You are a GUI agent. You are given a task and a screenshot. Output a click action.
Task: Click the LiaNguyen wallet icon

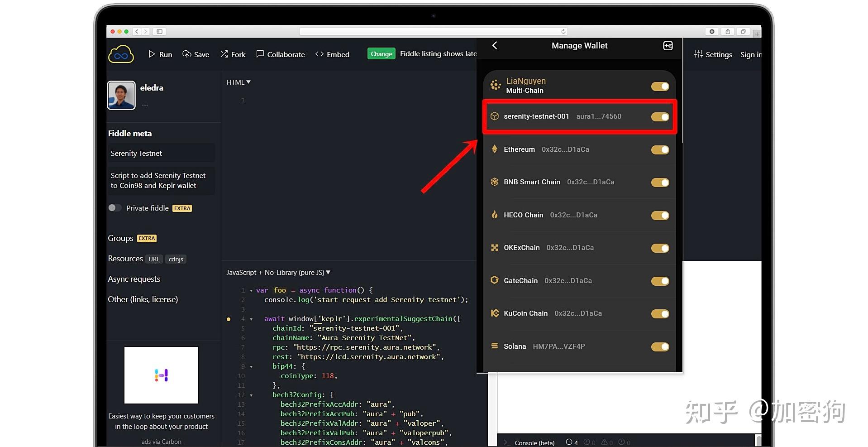[496, 85]
